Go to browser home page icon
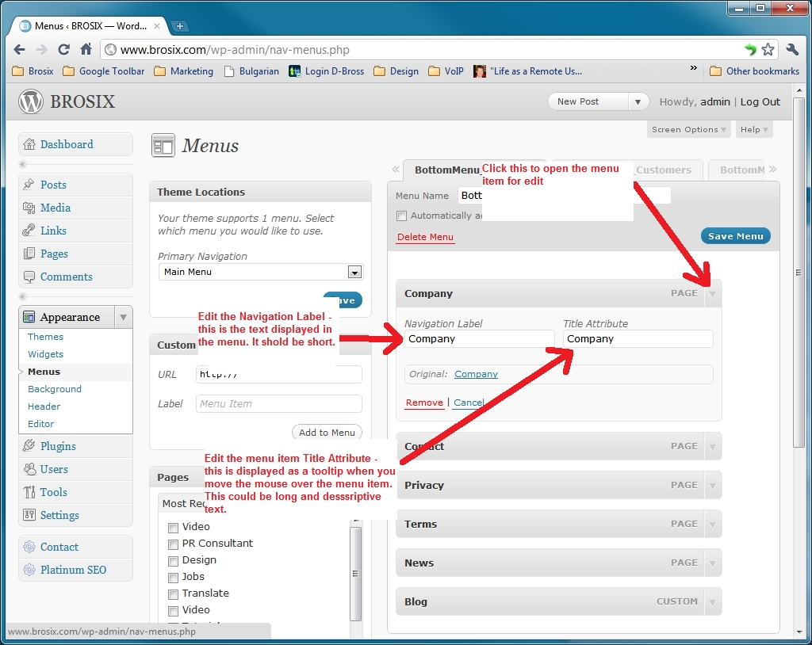This screenshot has height=645, width=812. click(86, 49)
